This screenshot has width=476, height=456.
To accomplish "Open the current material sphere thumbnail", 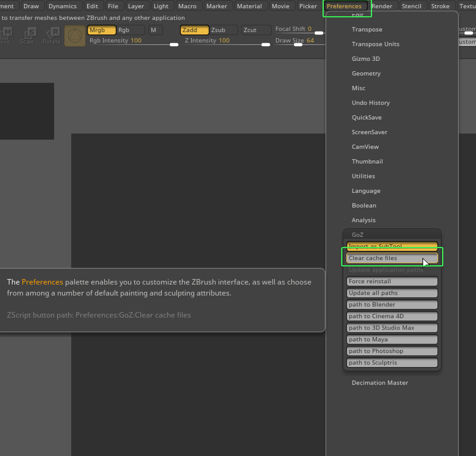I will (75, 35).
